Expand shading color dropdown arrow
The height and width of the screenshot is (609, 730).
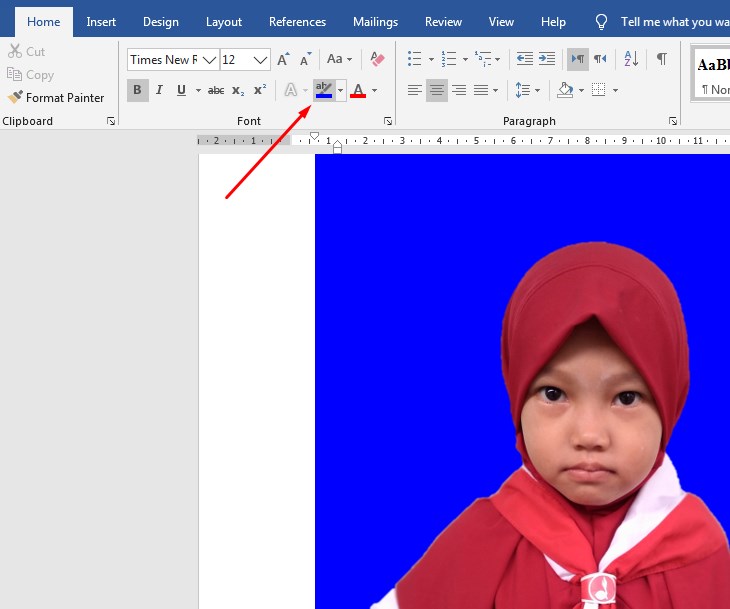click(x=581, y=90)
